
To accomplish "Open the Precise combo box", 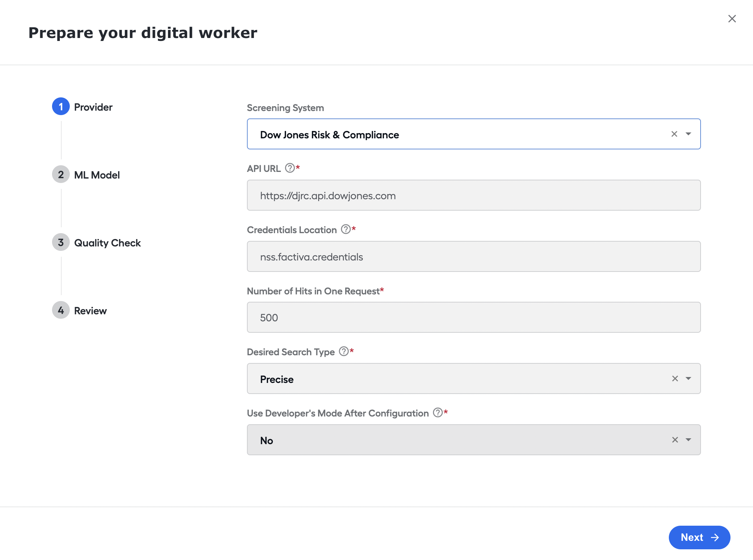I will (474, 378).
